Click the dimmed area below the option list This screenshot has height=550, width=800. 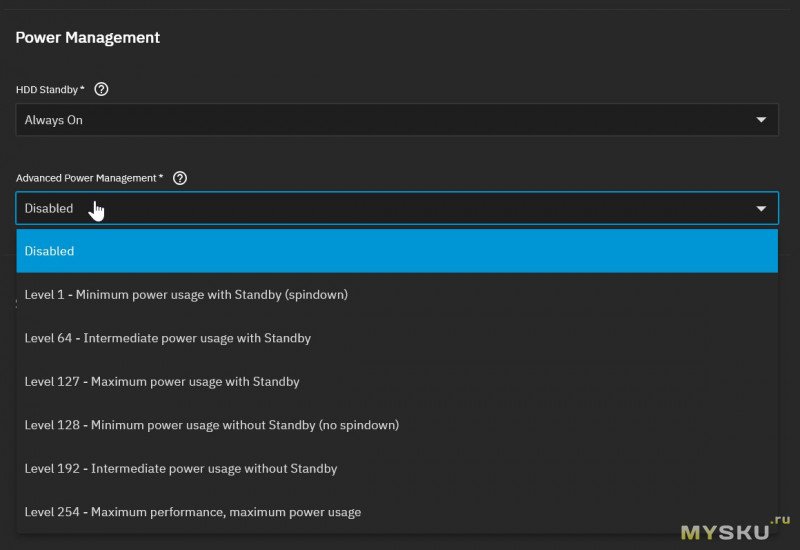point(400,542)
